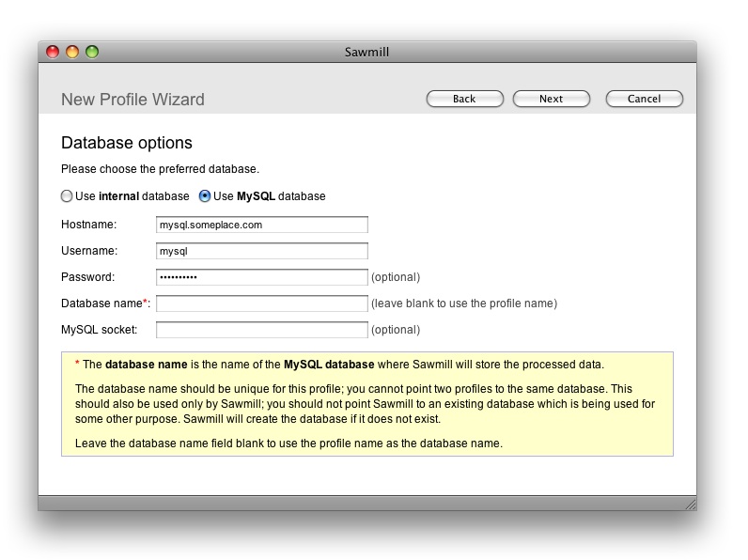Image resolution: width=748 pixels, height=560 pixels.
Task: Click the window resize grip corner
Action: pyautogui.click(x=690, y=505)
